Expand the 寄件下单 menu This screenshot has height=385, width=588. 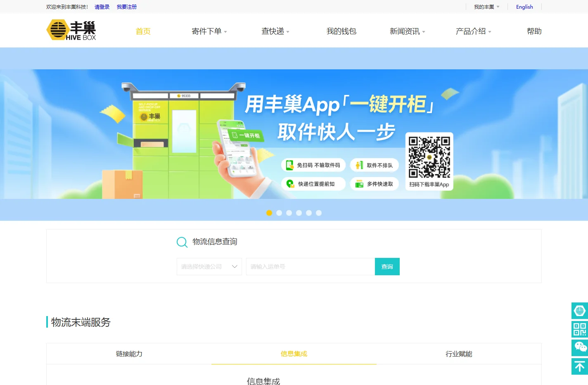[x=209, y=31]
